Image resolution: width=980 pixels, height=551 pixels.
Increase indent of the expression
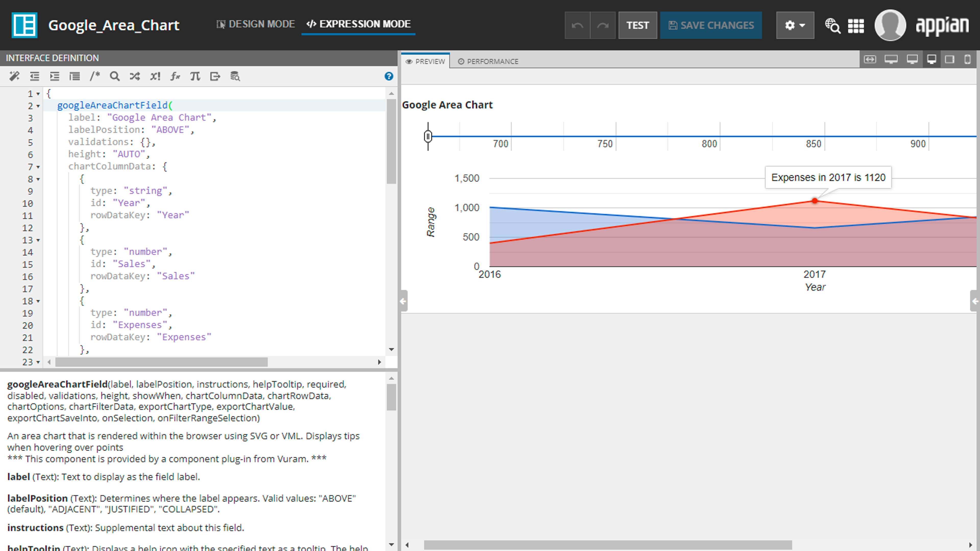[x=54, y=76]
